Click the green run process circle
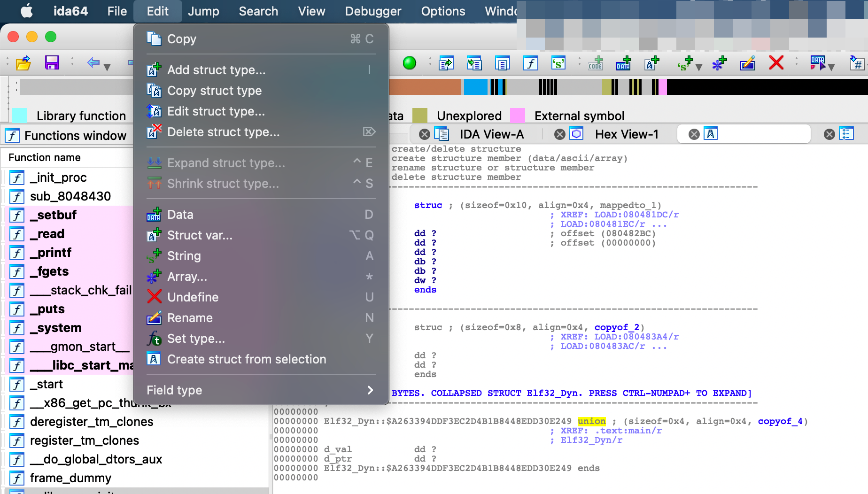868x494 pixels. click(x=410, y=62)
